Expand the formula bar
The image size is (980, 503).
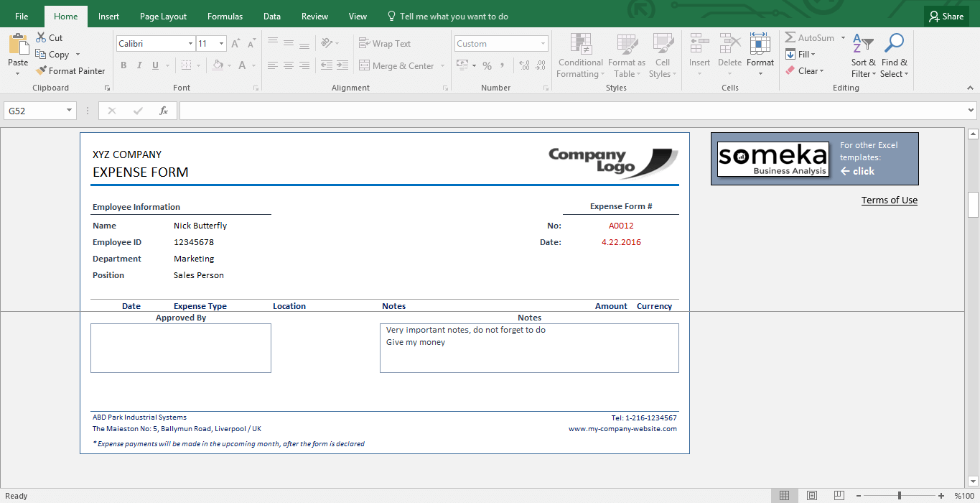[x=971, y=111]
